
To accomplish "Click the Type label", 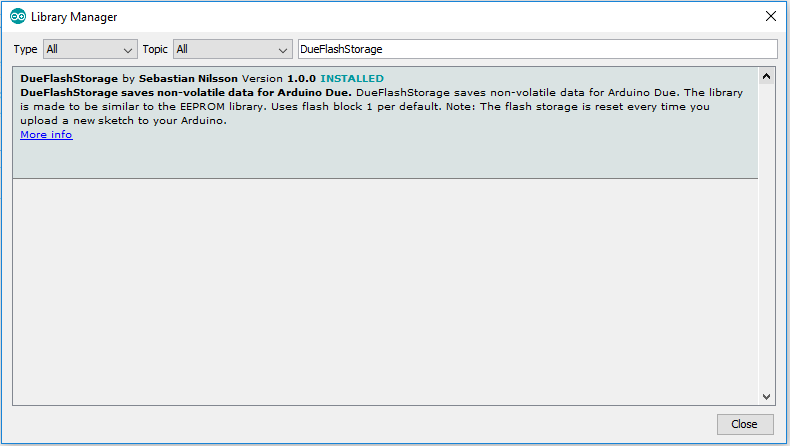I will pyautogui.click(x=25, y=49).
